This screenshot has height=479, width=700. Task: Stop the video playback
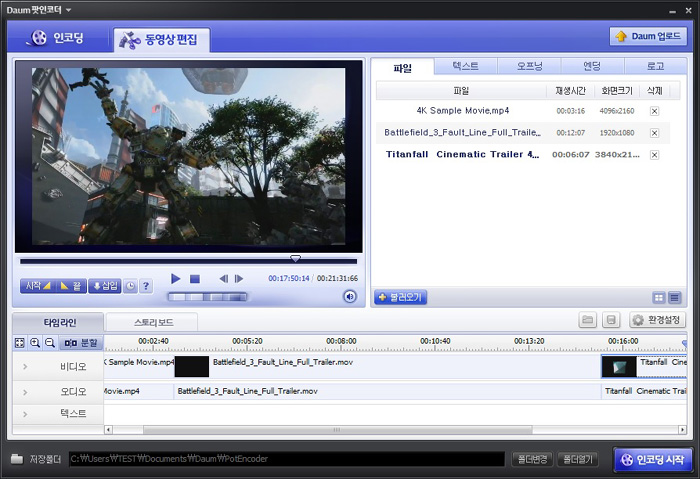[x=195, y=279]
